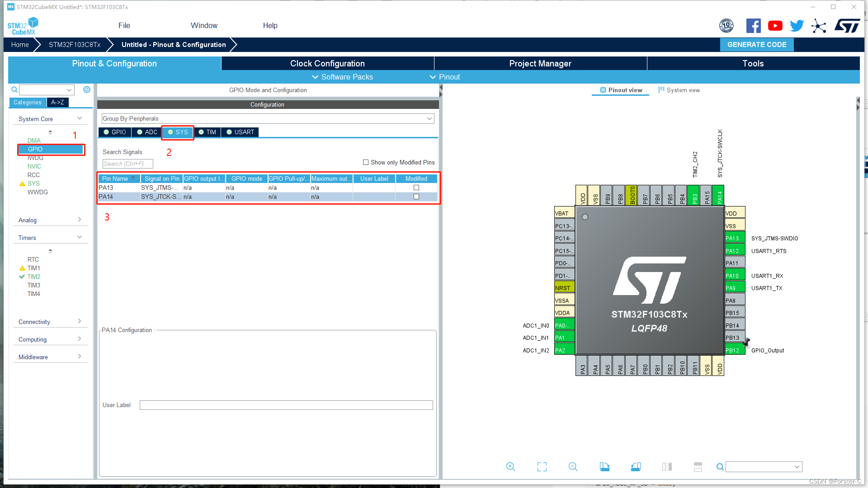This screenshot has width=868, height=488.
Task: Toggle Modified checkbox for PA14 row
Action: point(416,197)
